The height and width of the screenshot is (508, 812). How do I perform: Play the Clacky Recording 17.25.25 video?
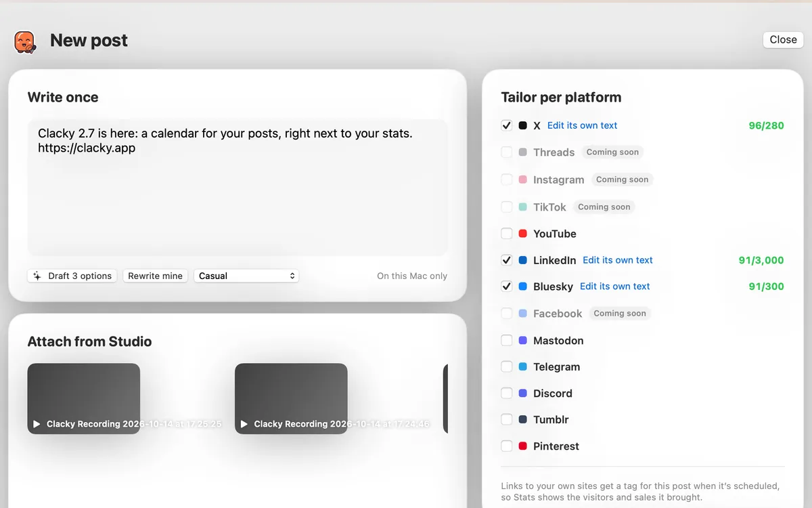click(37, 424)
